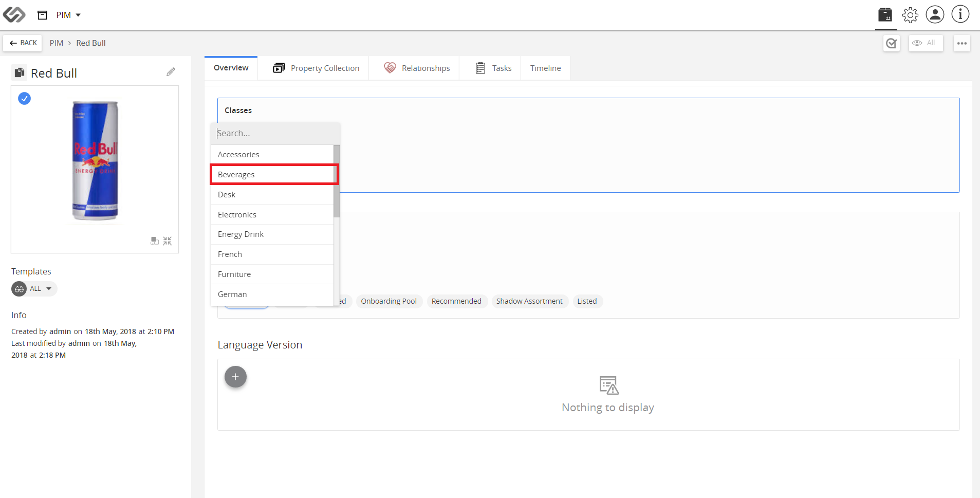Click the Classes section heading
The width and height of the screenshot is (980, 498).
click(x=238, y=110)
